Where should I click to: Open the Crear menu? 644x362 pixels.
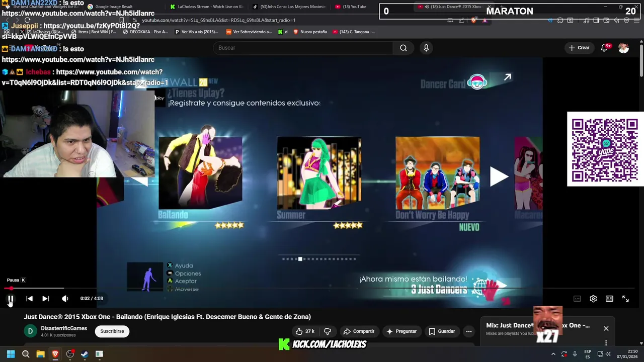[x=579, y=48]
